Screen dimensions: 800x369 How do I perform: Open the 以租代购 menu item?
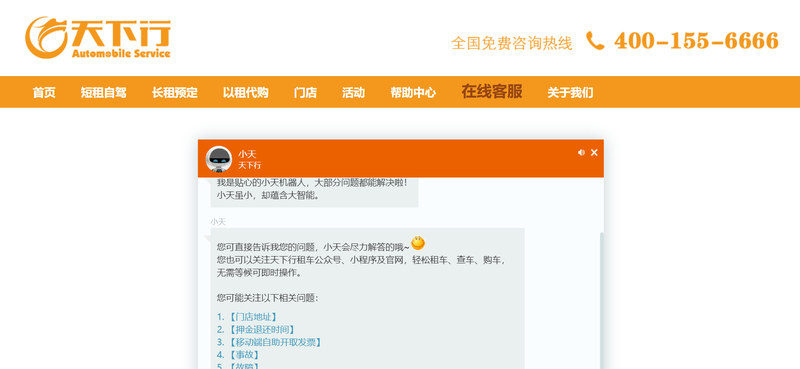point(245,92)
